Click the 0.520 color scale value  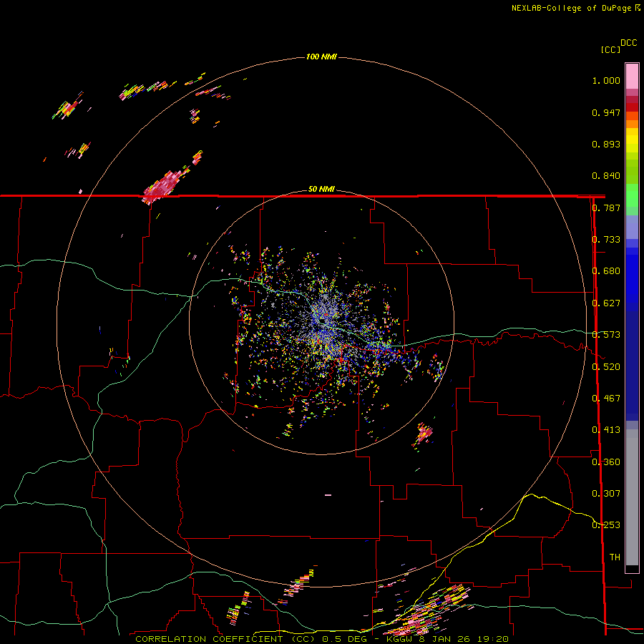606,366
